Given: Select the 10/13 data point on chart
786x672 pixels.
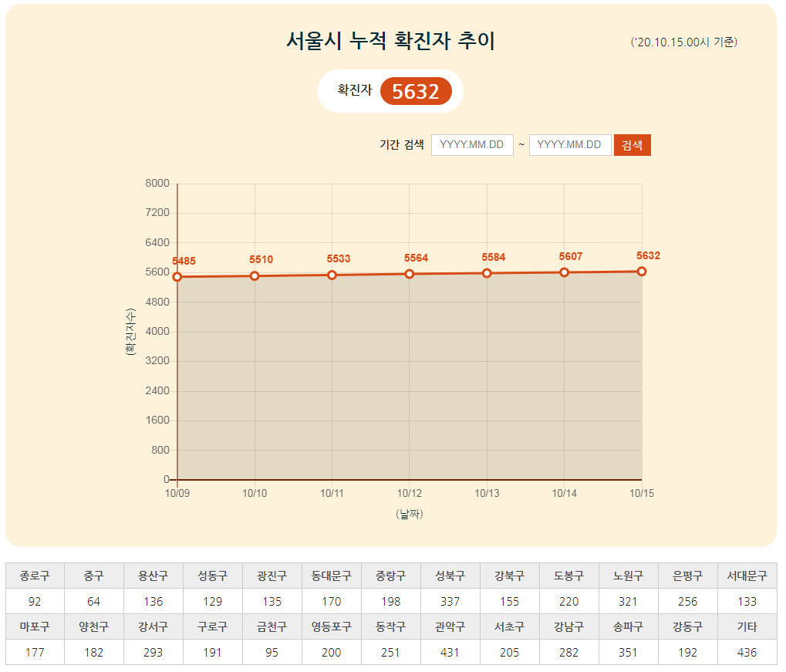Looking at the screenshot, I should pyautogui.click(x=487, y=273).
